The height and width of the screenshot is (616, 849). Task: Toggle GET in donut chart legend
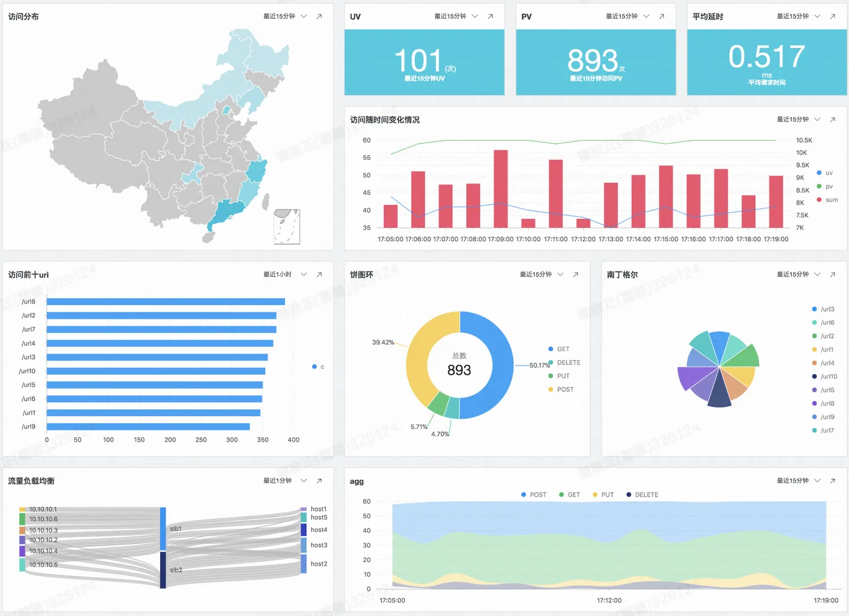click(x=559, y=349)
